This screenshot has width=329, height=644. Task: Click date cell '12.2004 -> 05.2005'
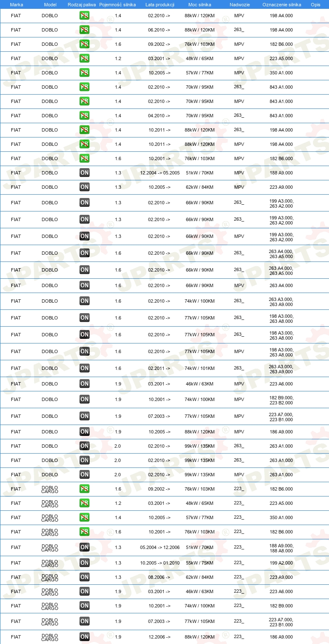click(x=160, y=173)
